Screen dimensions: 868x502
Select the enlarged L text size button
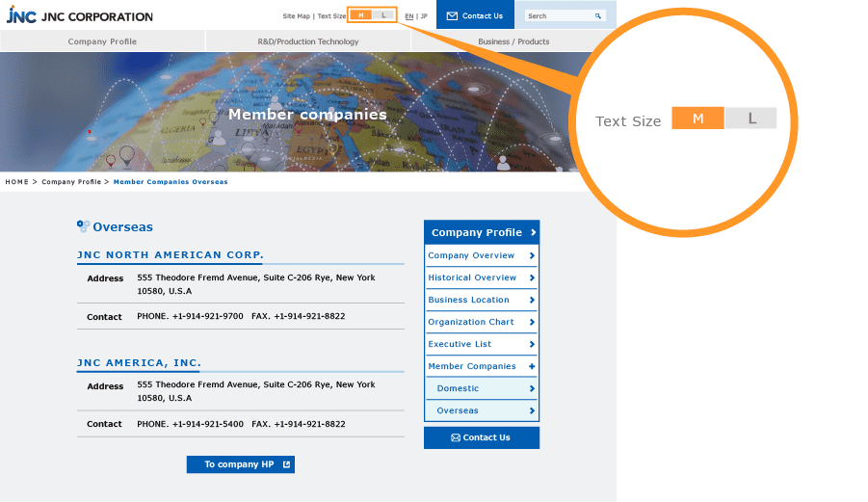point(751,119)
